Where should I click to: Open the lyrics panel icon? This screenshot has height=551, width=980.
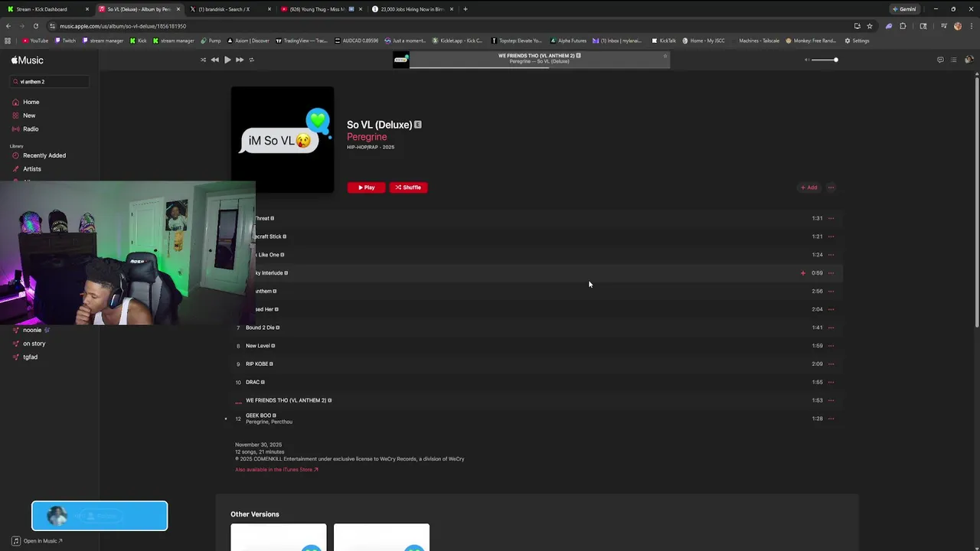pyautogui.click(x=940, y=60)
